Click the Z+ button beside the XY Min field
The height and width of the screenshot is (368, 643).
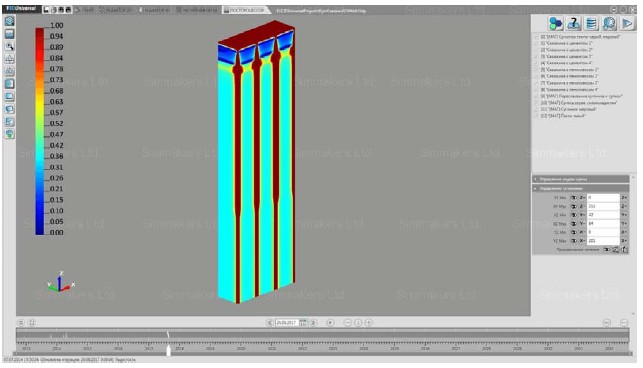point(624,198)
